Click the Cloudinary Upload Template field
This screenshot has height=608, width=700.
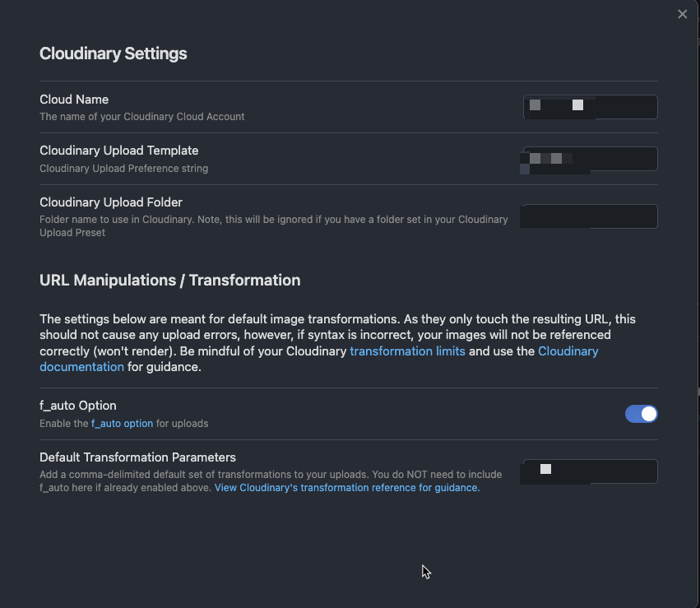pos(590,159)
